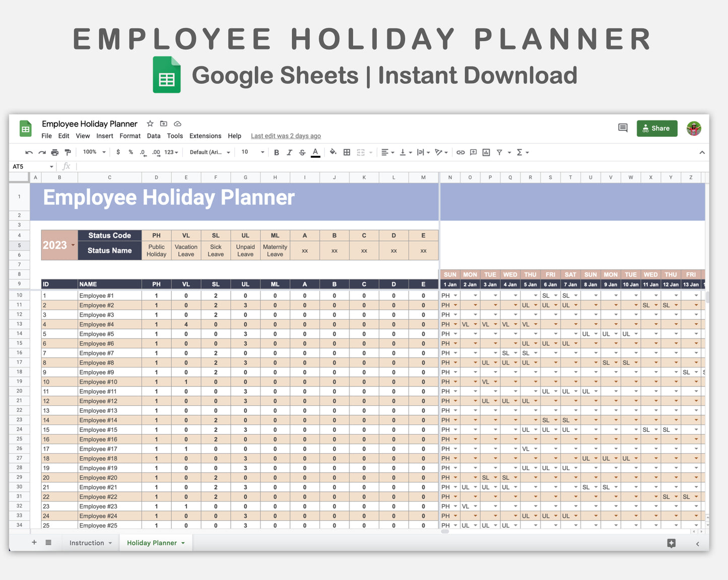Select the paint format tool
This screenshot has height=580, width=728.
(x=68, y=152)
